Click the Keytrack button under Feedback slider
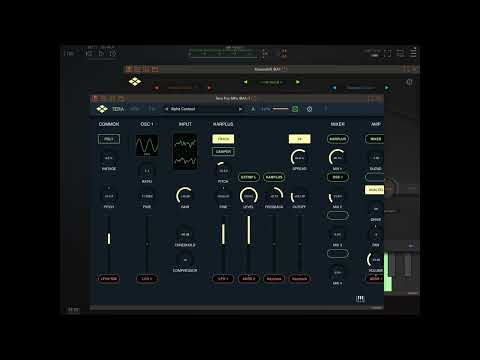Viewport: 480px width, 360px height. tap(274, 279)
